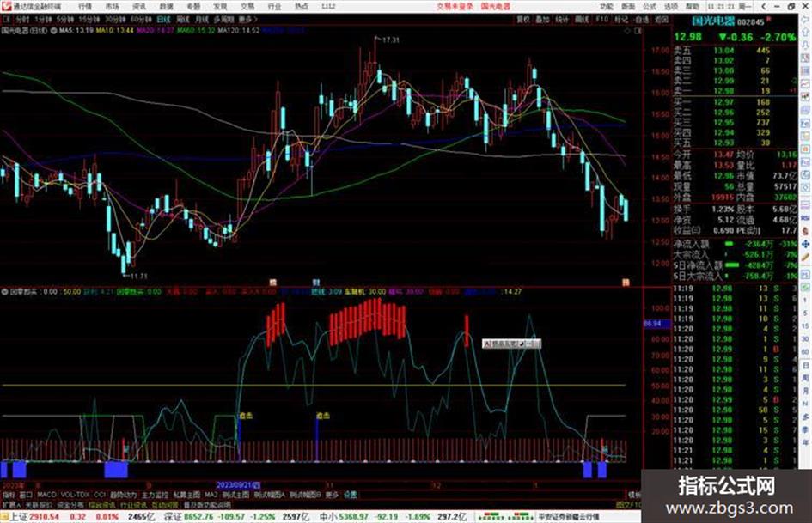Click the blue cross-arrows icon in the right sidebar
The height and width of the screenshot is (523, 812).
click(805, 243)
